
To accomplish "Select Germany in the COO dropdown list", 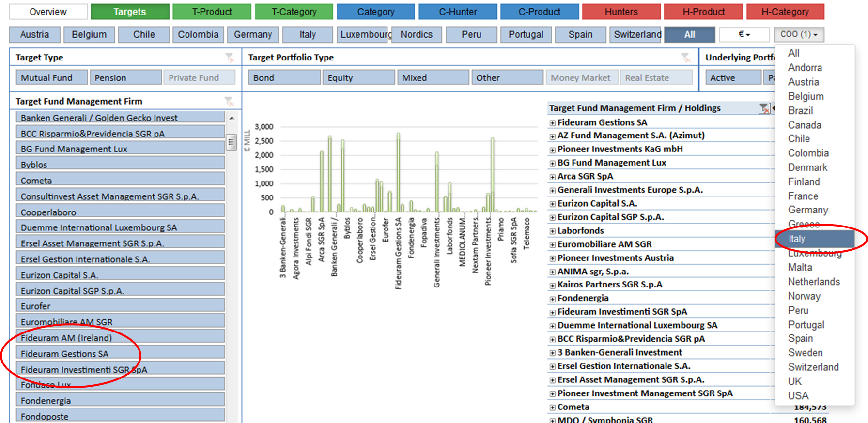I will click(808, 210).
